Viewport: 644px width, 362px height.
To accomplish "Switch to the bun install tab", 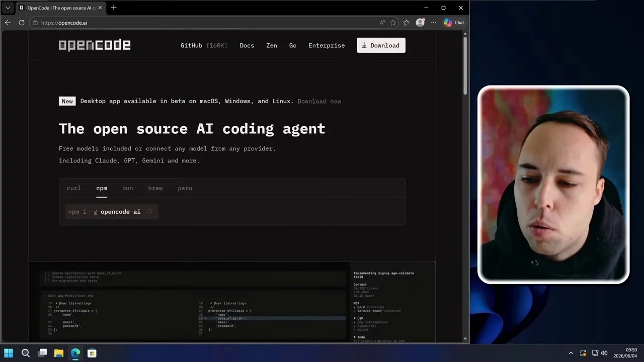I will pyautogui.click(x=127, y=188).
